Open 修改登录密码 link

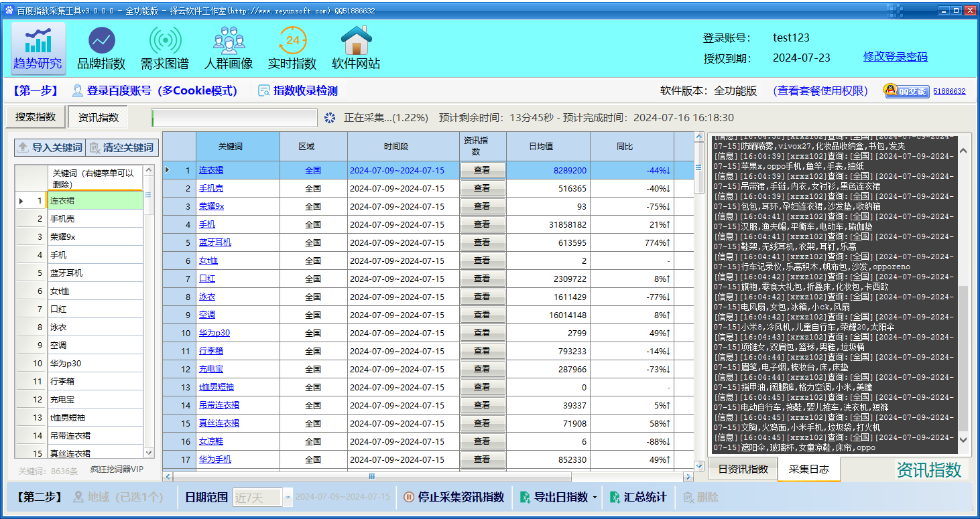(x=896, y=57)
